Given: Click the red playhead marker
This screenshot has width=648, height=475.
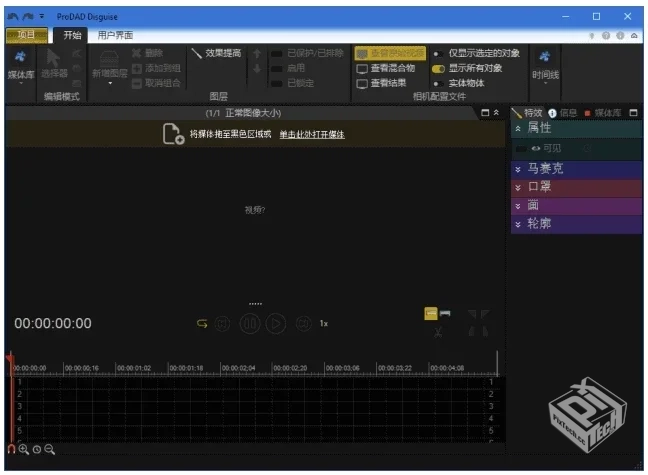Looking at the screenshot, I should coord(10,358).
